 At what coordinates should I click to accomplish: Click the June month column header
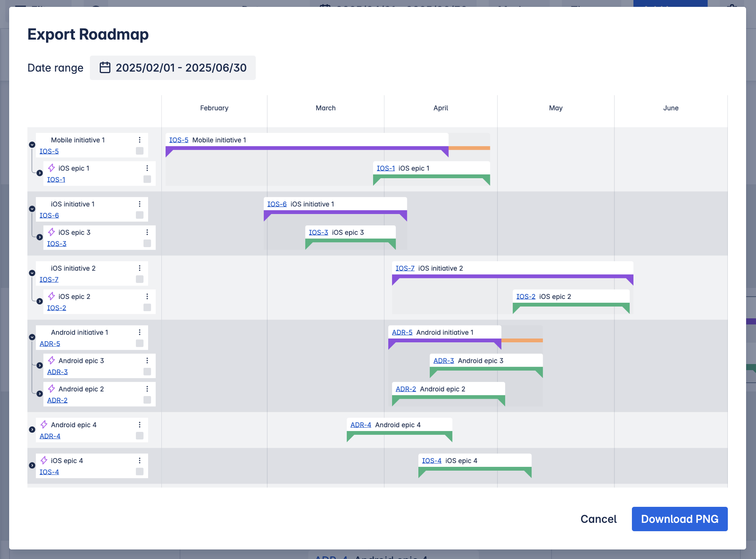[670, 108]
